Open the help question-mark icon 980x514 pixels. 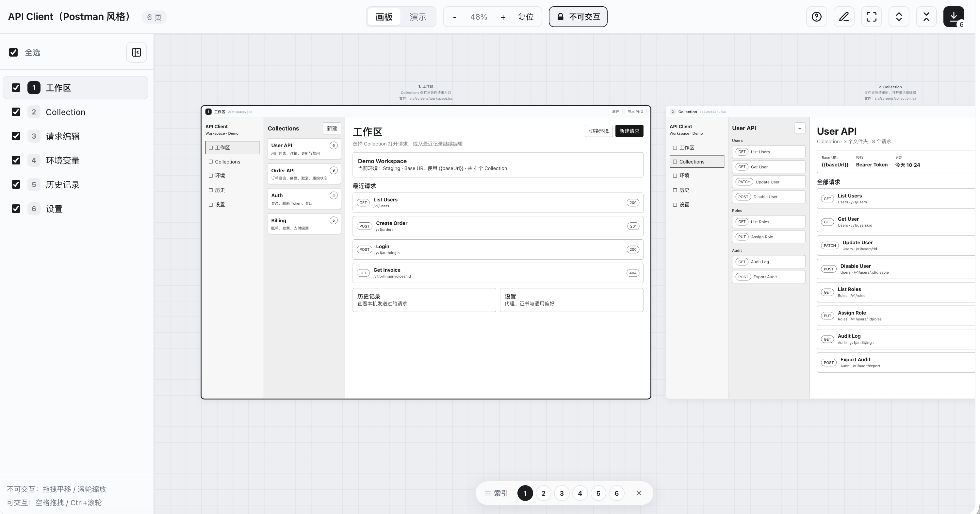point(816,17)
